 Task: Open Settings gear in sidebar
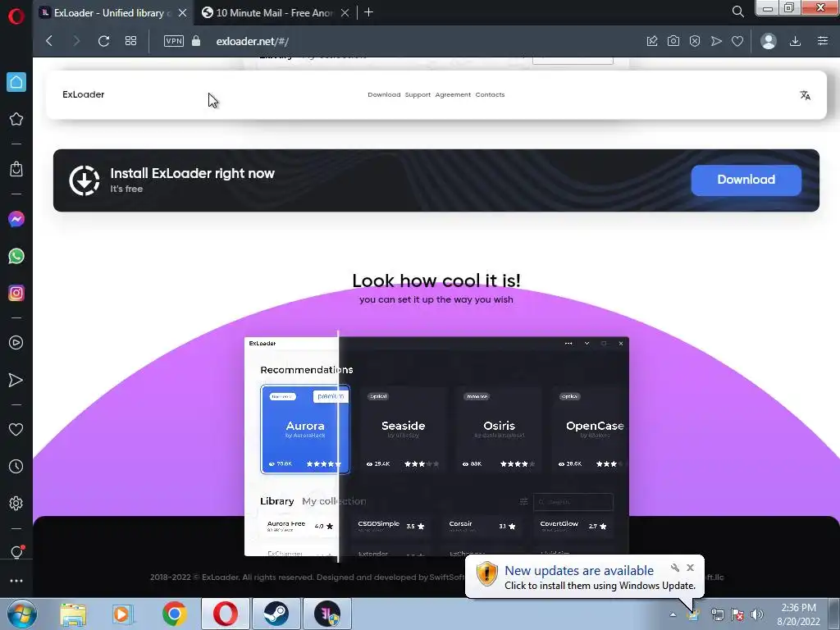(x=16, y=503)
